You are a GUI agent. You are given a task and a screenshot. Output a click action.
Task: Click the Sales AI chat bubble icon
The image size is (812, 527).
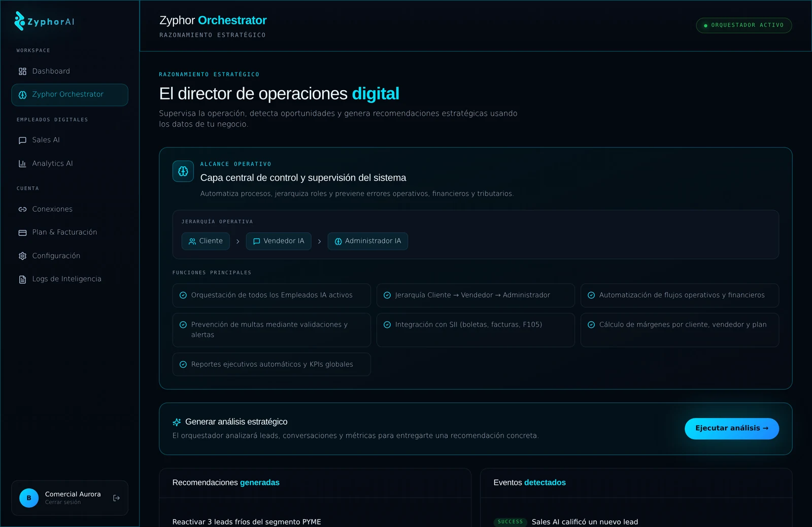pos(22,140)
